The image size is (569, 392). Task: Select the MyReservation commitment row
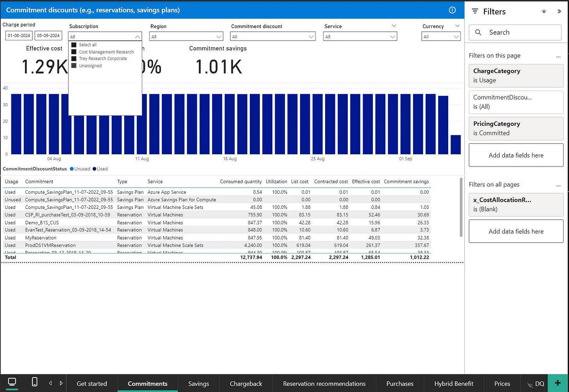217,238
